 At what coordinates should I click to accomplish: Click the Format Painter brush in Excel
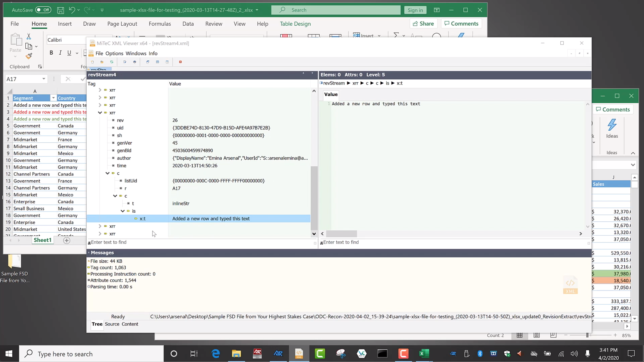(x=29, y=56)
